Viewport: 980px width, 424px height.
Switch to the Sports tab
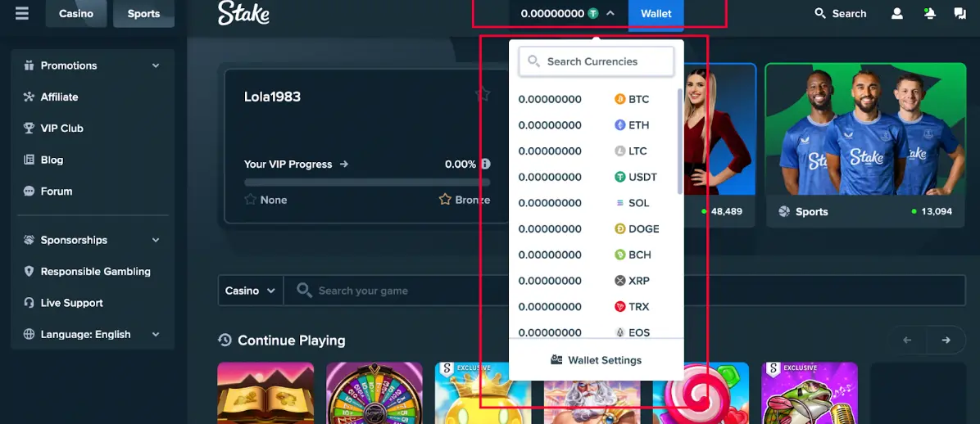[x=143, y=14]
